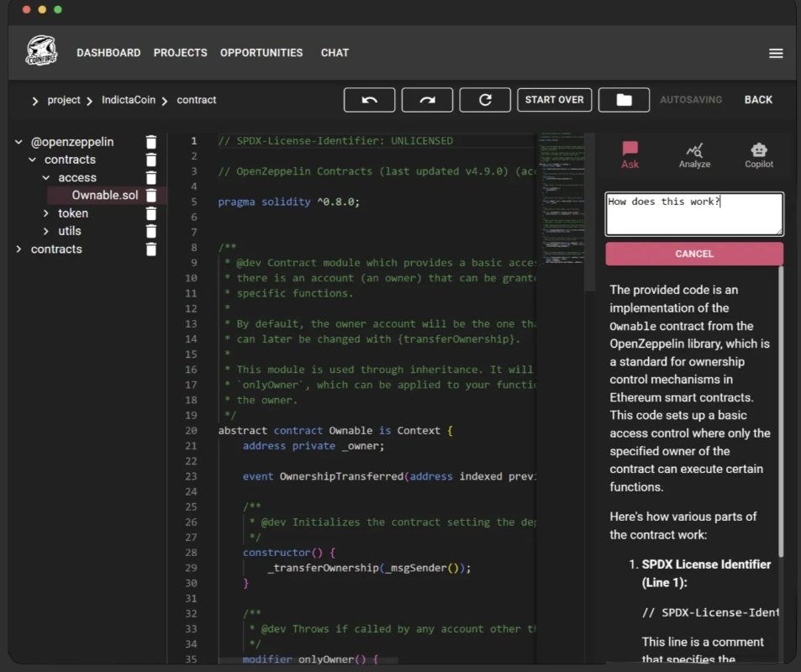Image resolution: width=801 pixels, height=672 pixels.
Task: Open the DASHBOARD menu item
Action: [108, 53]
